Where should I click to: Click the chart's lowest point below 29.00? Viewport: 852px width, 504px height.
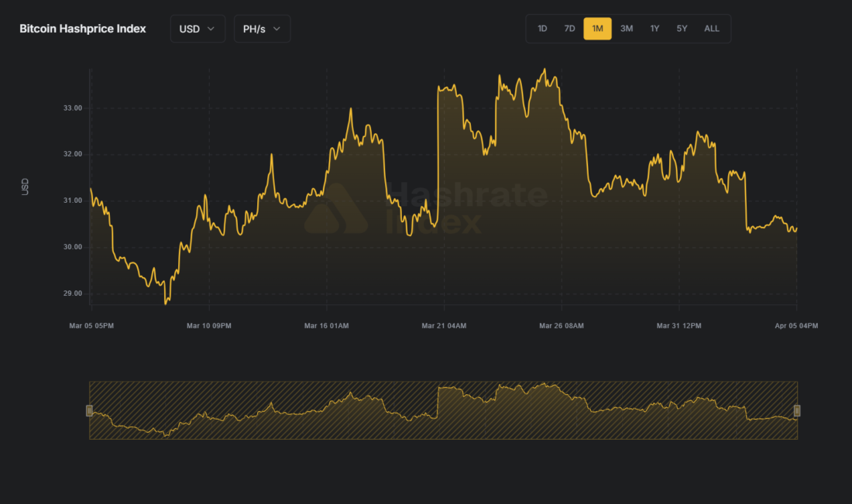pos(166,303)
